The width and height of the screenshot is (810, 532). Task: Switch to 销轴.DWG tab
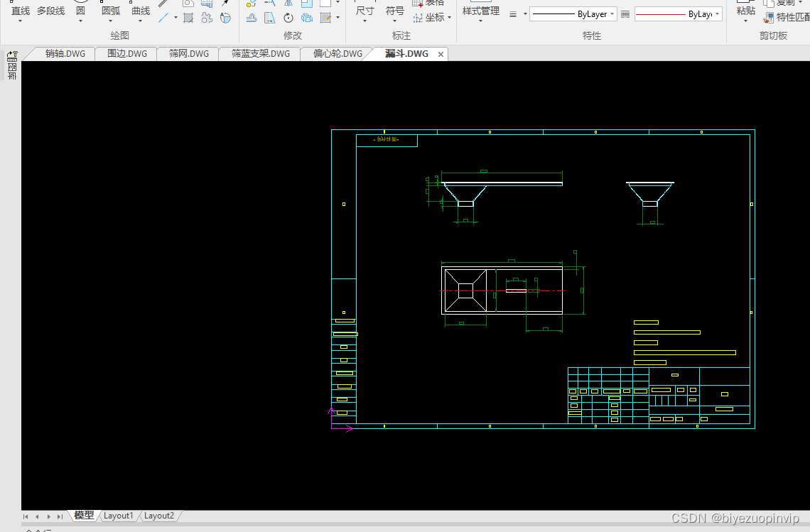coord(65,54)
